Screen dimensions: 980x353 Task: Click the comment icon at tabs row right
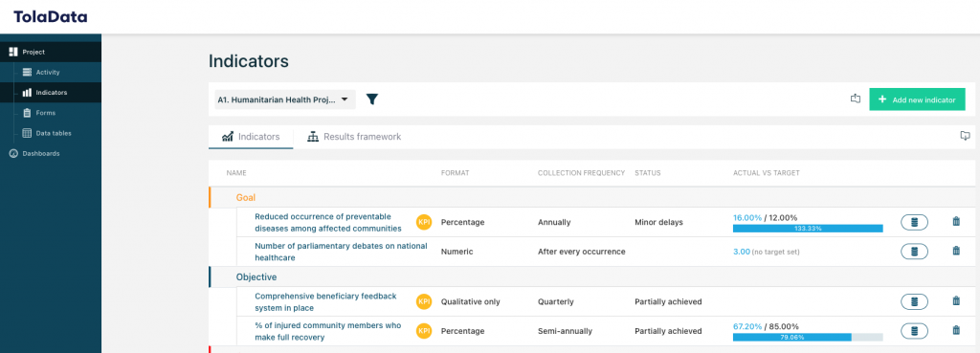pyautogui.click(x=965, y=136)
